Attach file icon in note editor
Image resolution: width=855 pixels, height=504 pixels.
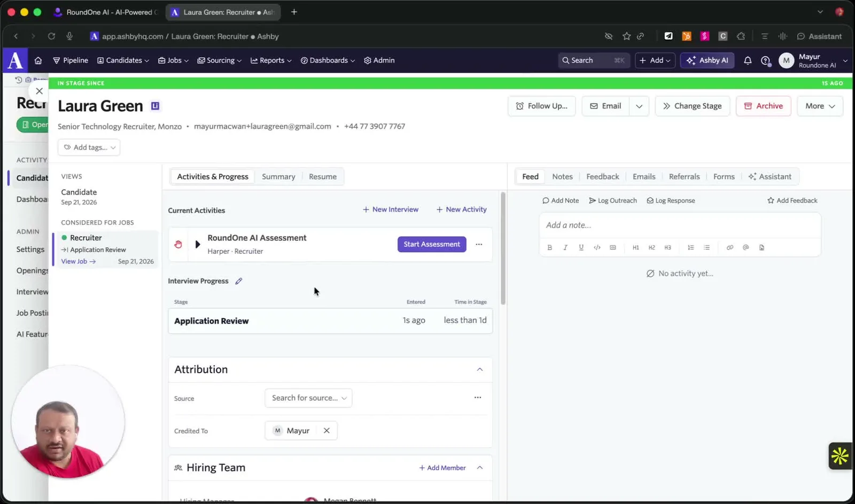[x=762, y=247]
